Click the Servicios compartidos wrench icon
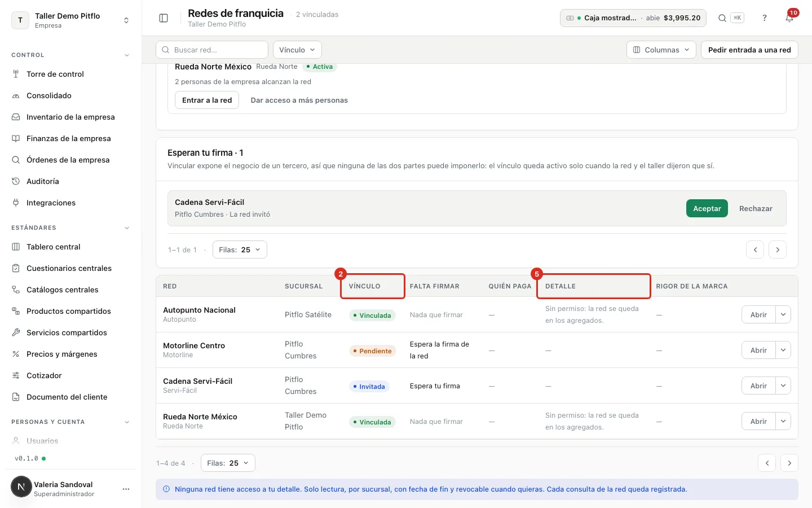Screen dimensions: 812x508 16,332
